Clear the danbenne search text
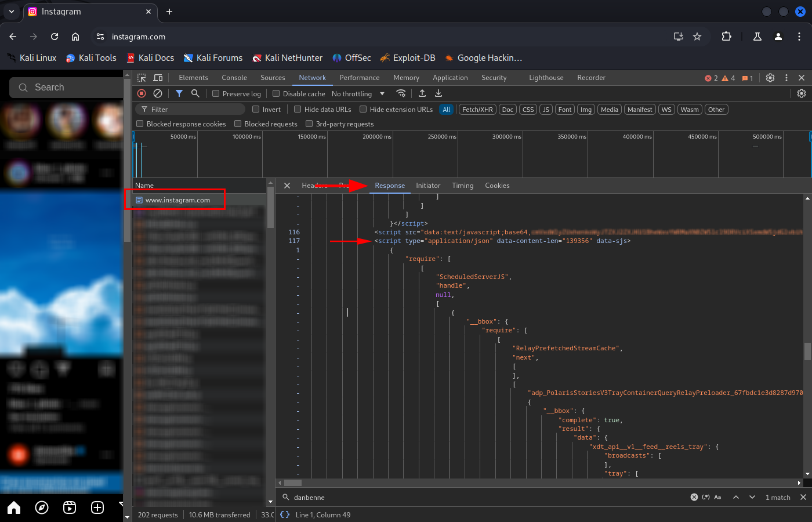 point(694,497)
